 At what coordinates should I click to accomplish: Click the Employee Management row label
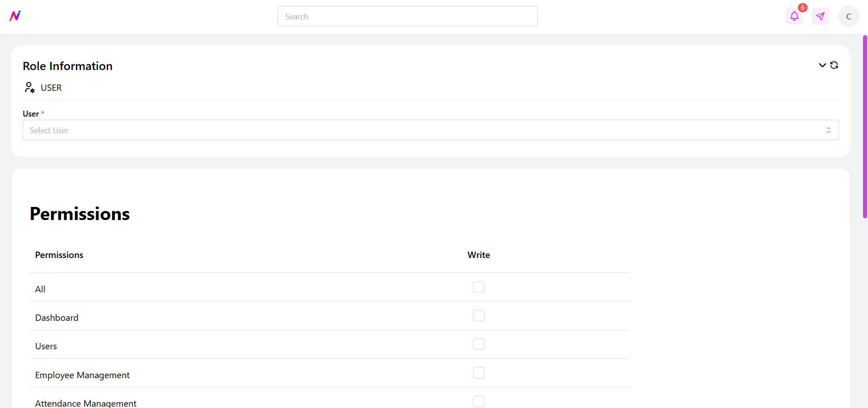tap(82, 375)
